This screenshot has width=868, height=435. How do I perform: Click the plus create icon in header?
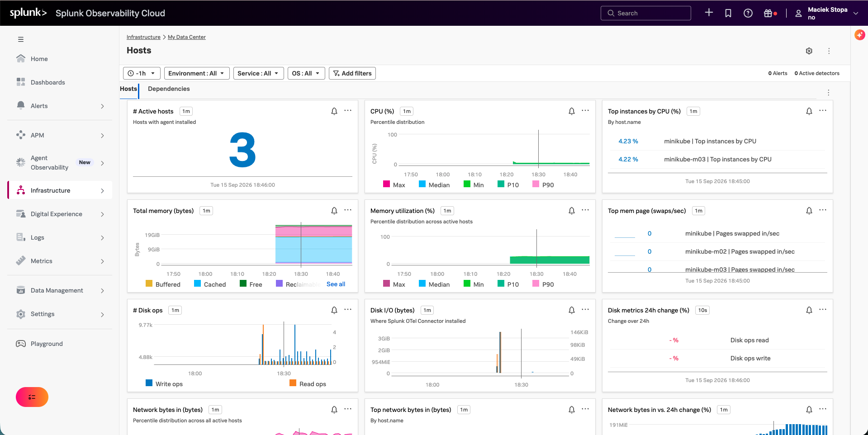pos(709,13)
